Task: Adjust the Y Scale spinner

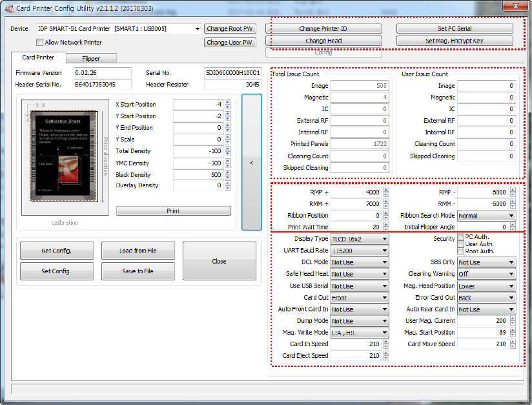Action: pyautogui.click(x=227, y=139)
